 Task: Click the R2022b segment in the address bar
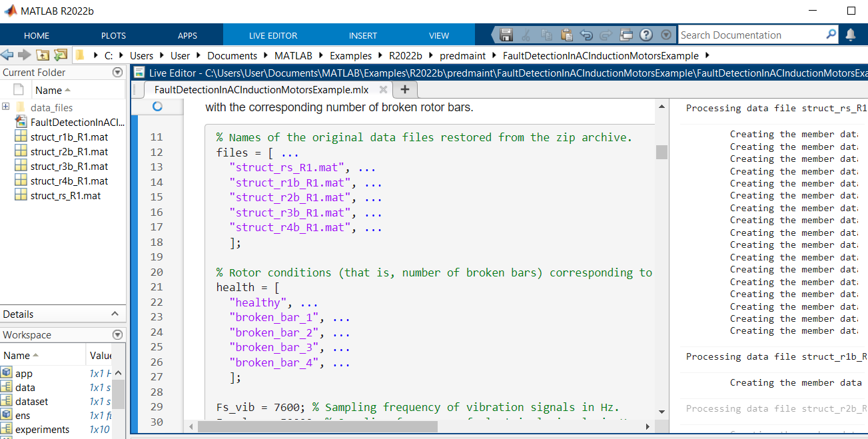pyautogui.click(x=405, y=56)
